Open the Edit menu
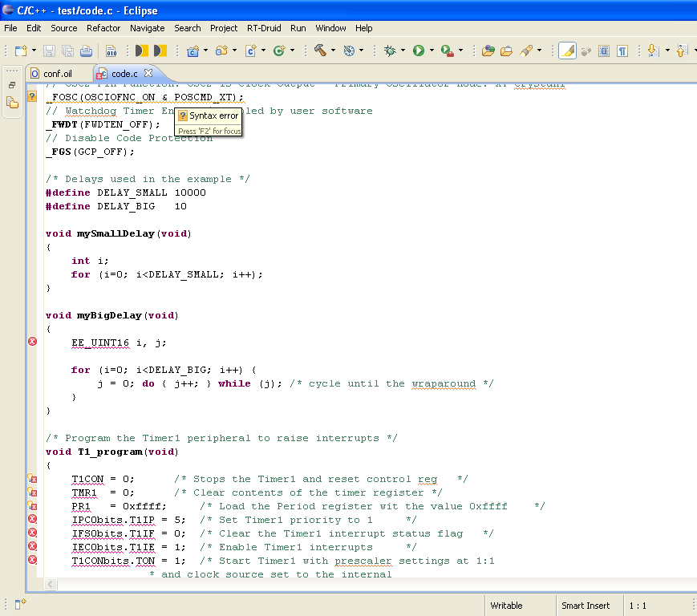Image resolution: width=697 pixels, height=616 pixels. pos(34,28)
